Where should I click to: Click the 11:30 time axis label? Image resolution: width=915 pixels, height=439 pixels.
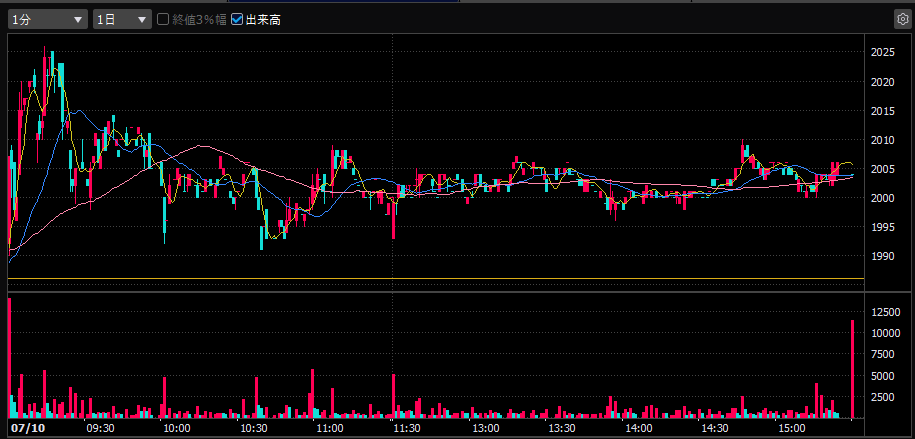click(x=406, y=428)
